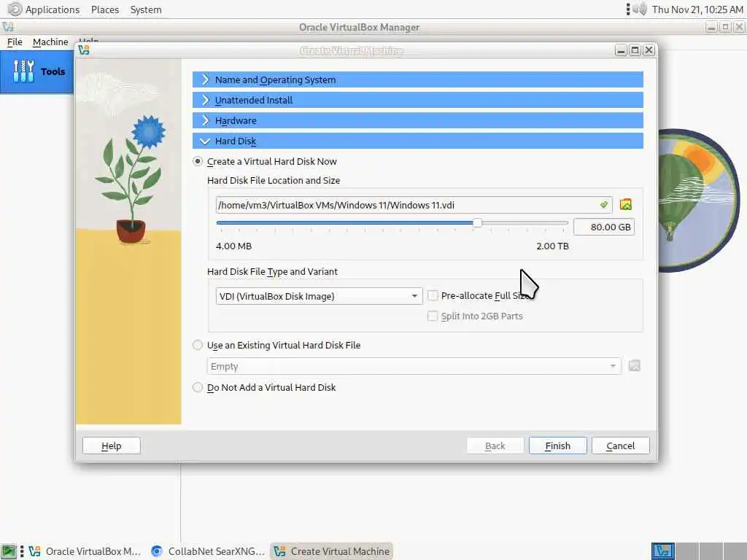Open the Empty existing disk dropdown
Viewport: 747px width, 560px height.
[414, 366]
